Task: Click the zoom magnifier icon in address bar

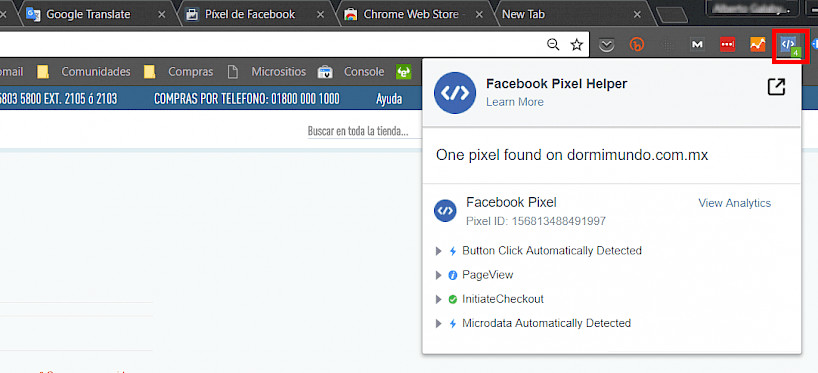Action: [x=553, y=45]
